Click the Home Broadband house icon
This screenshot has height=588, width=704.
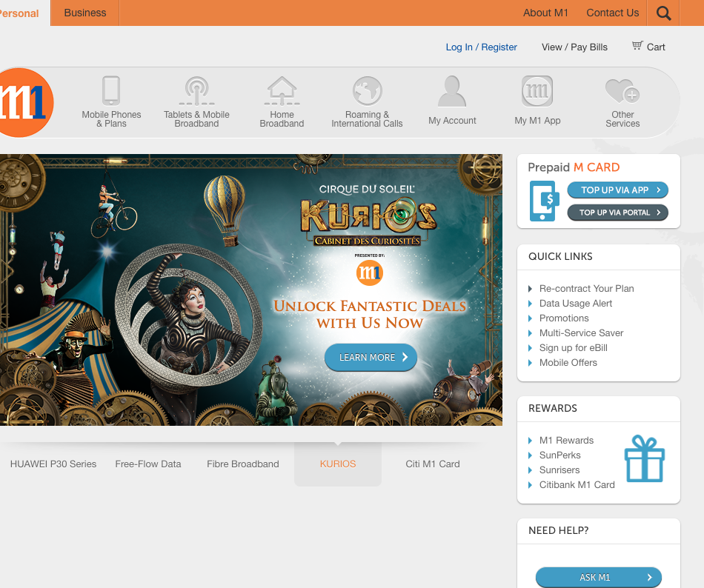coord(282,90)
